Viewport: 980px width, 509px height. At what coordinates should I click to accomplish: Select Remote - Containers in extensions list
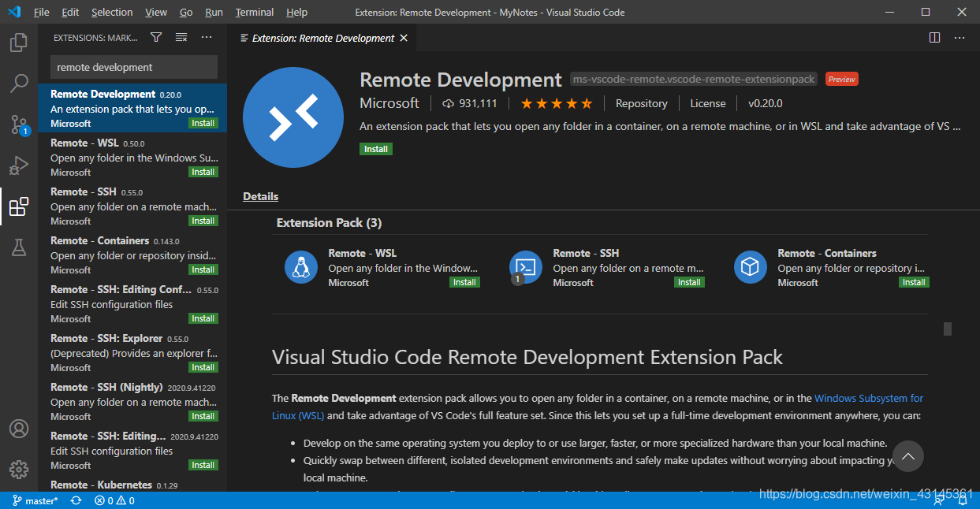click(x=132, y=254)
